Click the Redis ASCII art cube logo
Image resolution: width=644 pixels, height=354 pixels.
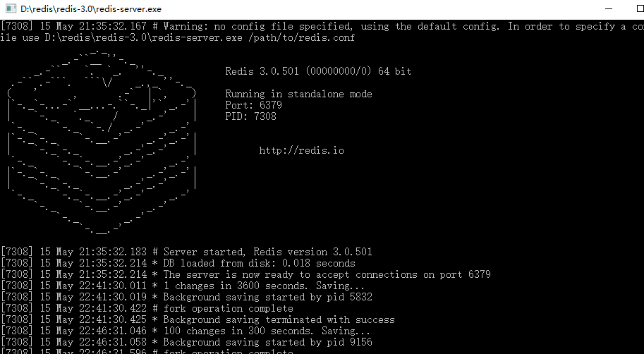(102, 142)
